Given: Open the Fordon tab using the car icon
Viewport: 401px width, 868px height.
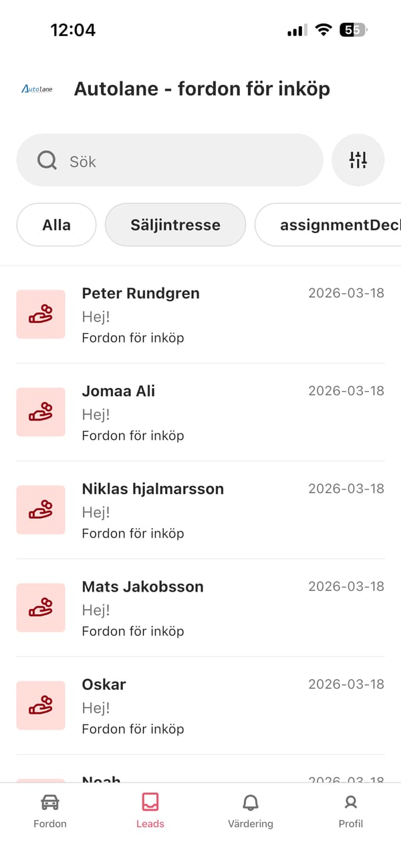Looking at the screenshot, I should coord(50,802).
